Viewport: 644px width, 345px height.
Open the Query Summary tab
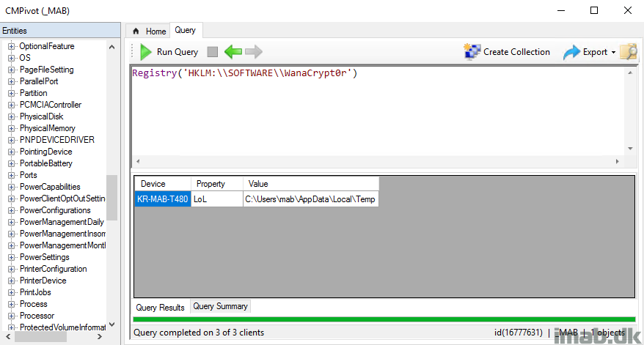[220, 306]
